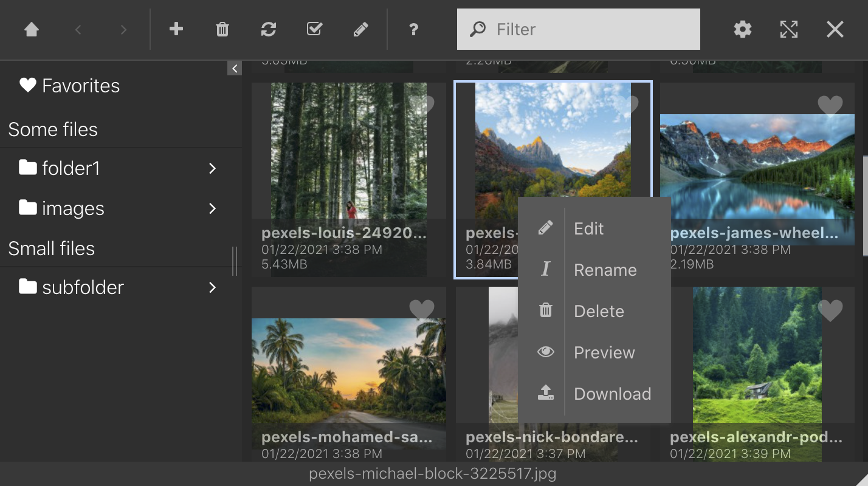Toggle the heart on the pexels-mohamed-sa image
868x486 pixels.
pyautogui.click(x=422, y=310)
